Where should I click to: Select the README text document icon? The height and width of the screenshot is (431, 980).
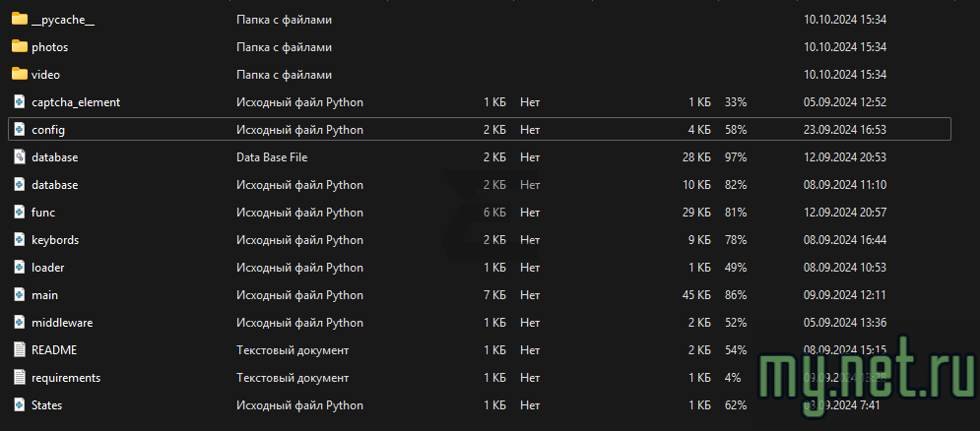(x=19, y=349)
